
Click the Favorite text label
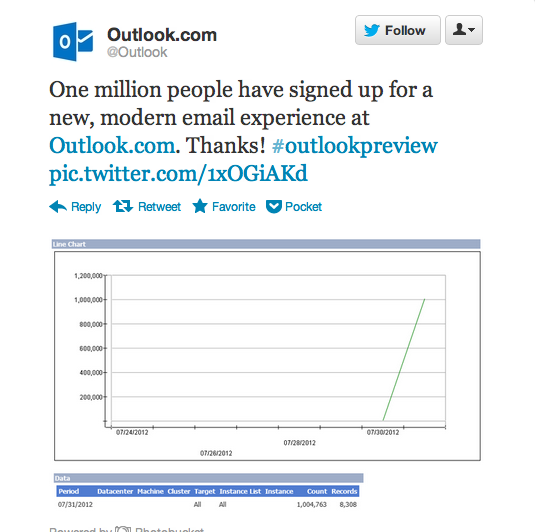pos(233,206)
